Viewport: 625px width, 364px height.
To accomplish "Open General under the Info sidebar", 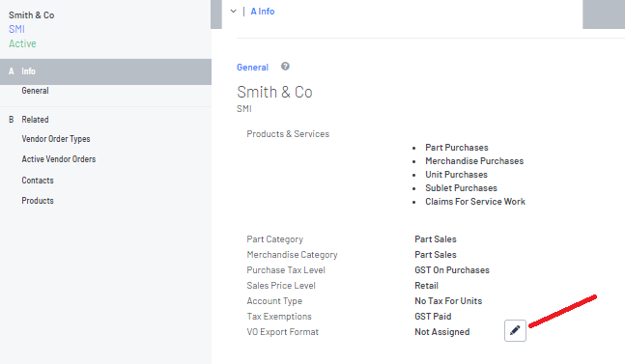I will (35, 91).
